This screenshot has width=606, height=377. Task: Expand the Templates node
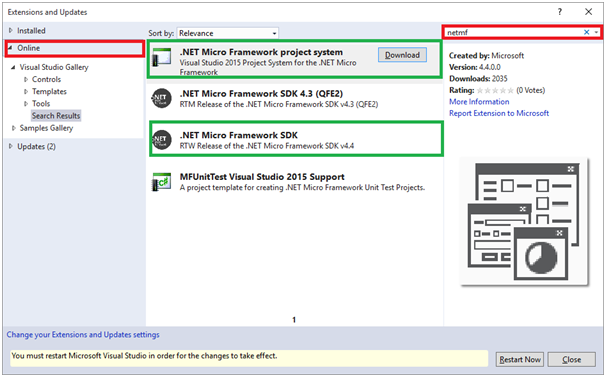[26, 92]
